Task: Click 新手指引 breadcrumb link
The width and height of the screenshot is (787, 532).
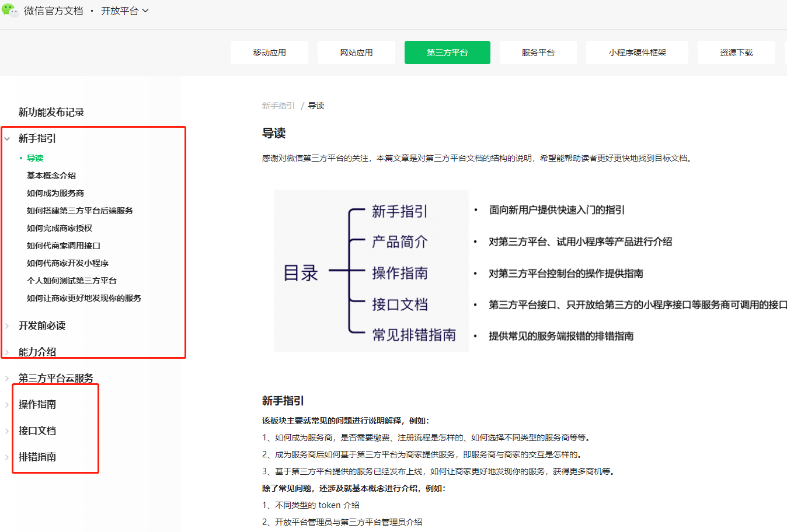Action: pos(278,106)
